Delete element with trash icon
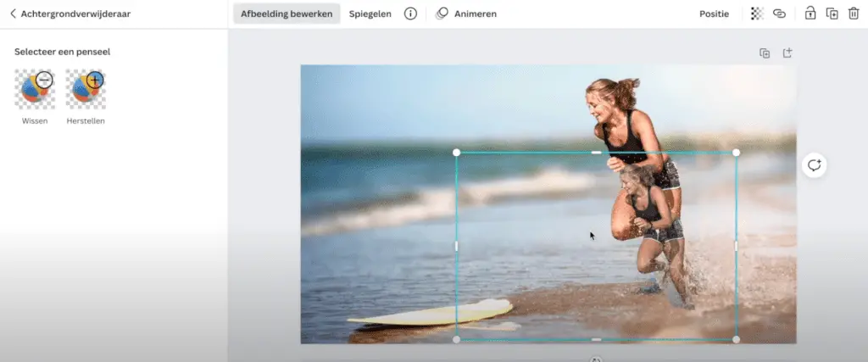 pyautogui.click(x=854, y=14)
